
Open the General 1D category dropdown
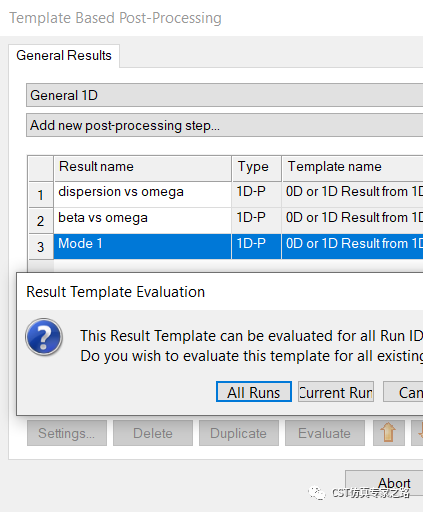pos(225,95)
